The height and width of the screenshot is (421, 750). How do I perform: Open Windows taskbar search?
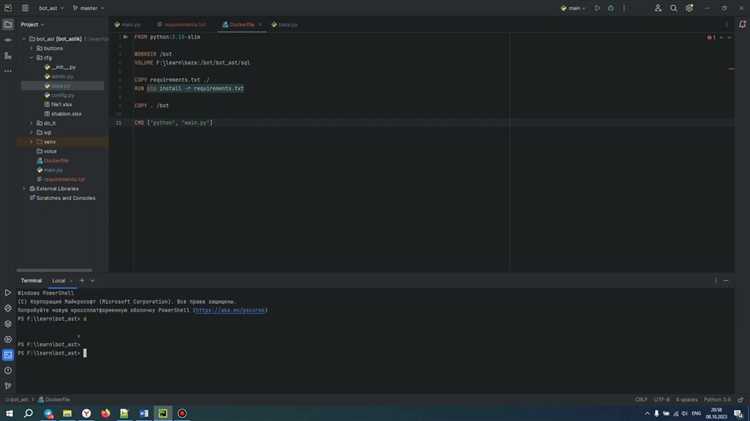point(28,413)
